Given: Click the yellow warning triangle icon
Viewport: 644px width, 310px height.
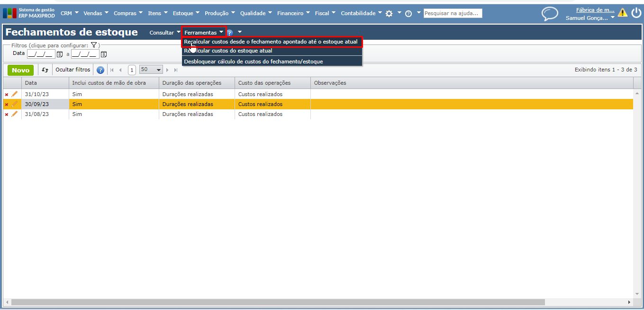Looking at the screenshot, I should click(623, 13).
